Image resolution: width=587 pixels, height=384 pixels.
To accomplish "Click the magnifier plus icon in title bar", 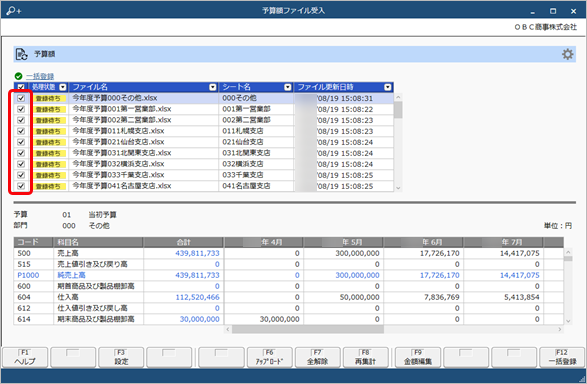I will (14, 11).
